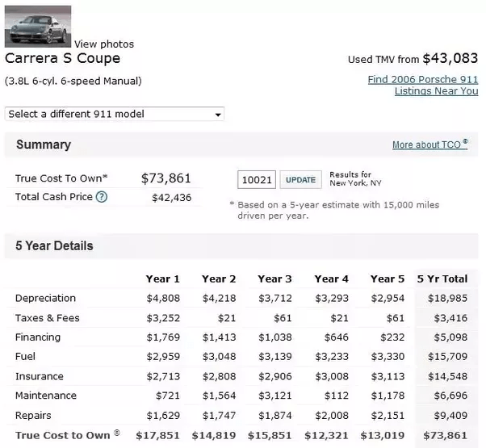Click the Used TMV price $43,083
Image resolution: width=486 pixels, height=448 pixels.
point(450,59)
